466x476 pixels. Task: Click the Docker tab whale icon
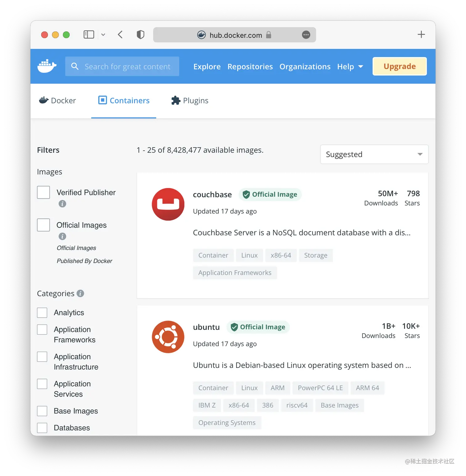click(44, 100)
